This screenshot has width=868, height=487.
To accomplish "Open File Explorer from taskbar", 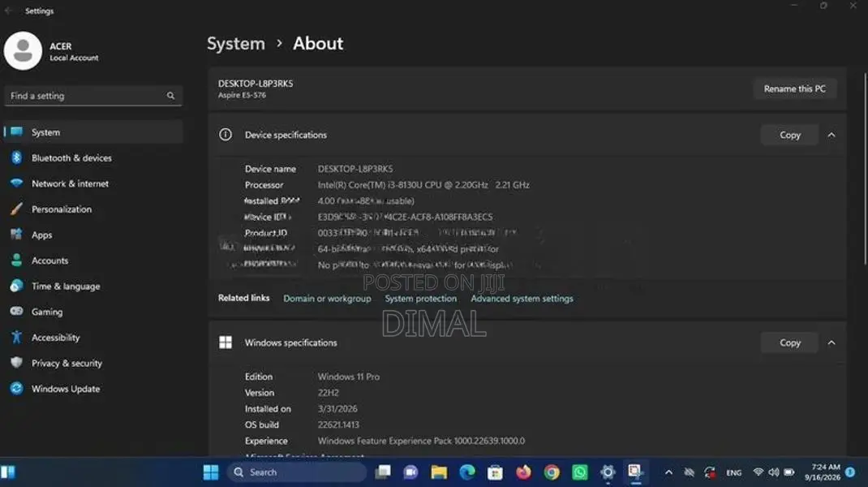I will 439,472.
